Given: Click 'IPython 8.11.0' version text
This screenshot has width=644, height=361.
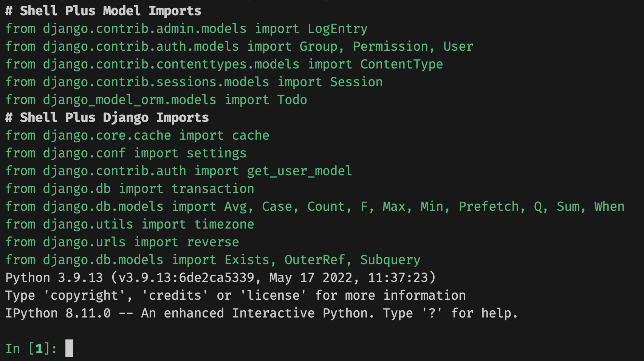Looking at the screenshot, I should (58, 313).
